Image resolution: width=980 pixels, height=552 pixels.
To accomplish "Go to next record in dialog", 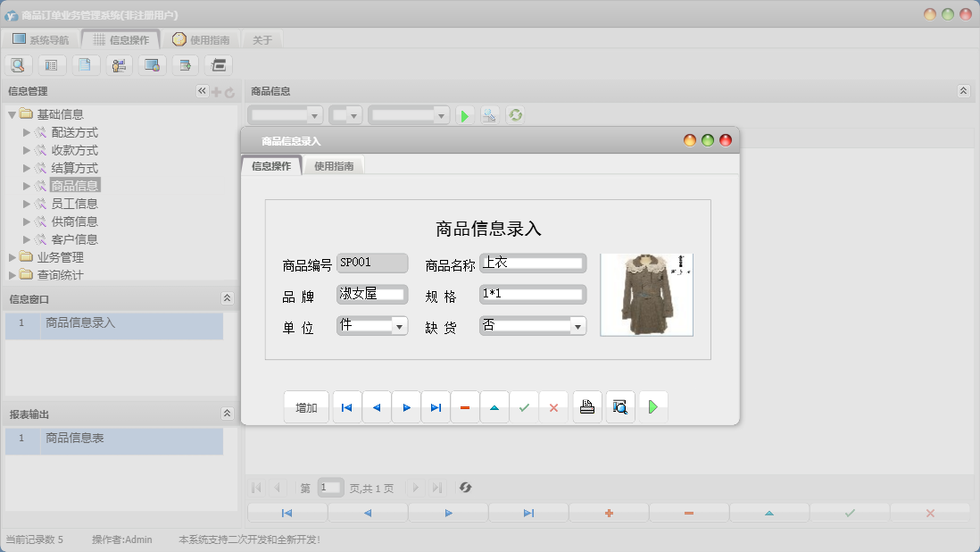I will [x=406, y=407].
